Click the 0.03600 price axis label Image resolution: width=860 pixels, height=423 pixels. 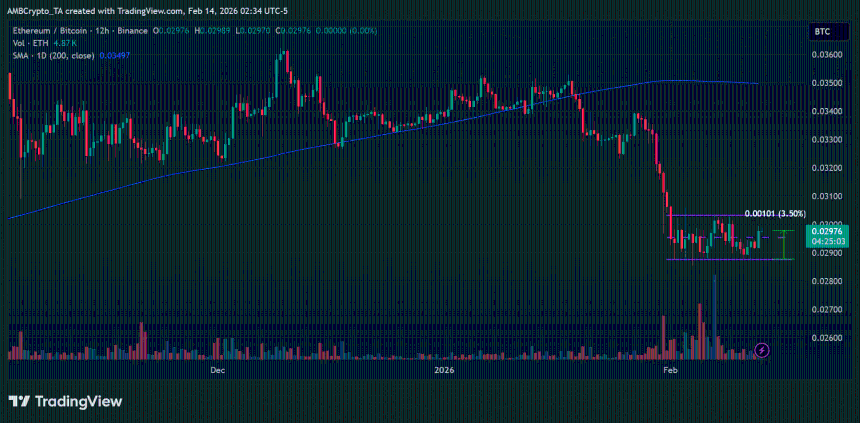tap(830, 56)
